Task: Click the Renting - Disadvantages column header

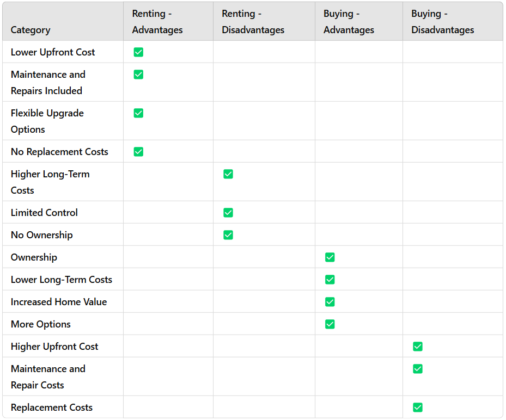Action: [x=253, y=22]
